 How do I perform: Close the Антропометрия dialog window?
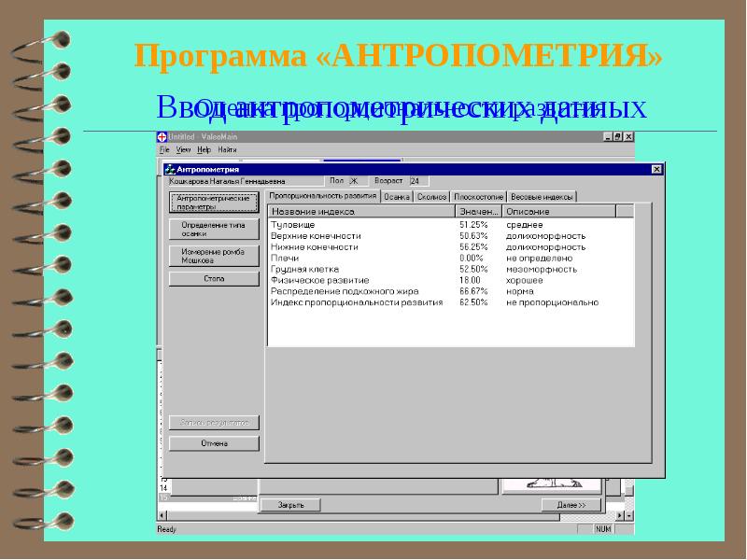656,169
